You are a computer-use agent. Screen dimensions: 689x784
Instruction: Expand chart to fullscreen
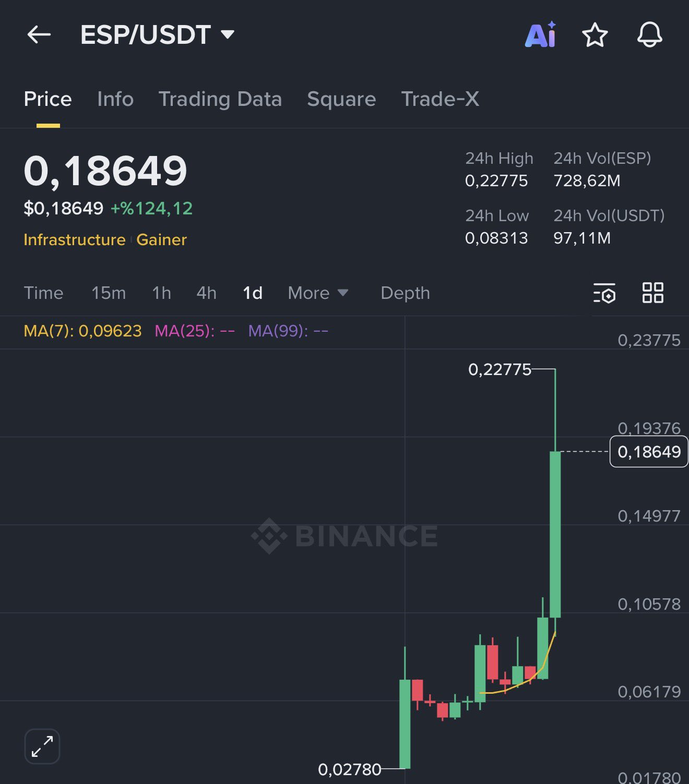click(x=42, y=746)
